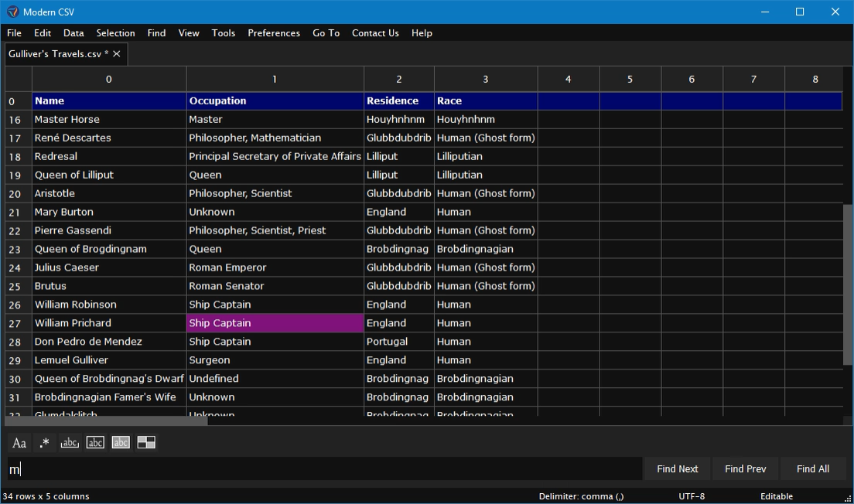
Task: Click the 'Residence' header cell
Action: pyautogui.click(x=399, y=100)
